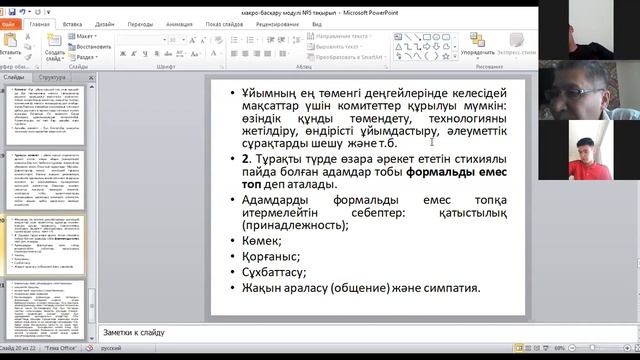Toggle strikethrough (abc) formatting

point(168,54)
